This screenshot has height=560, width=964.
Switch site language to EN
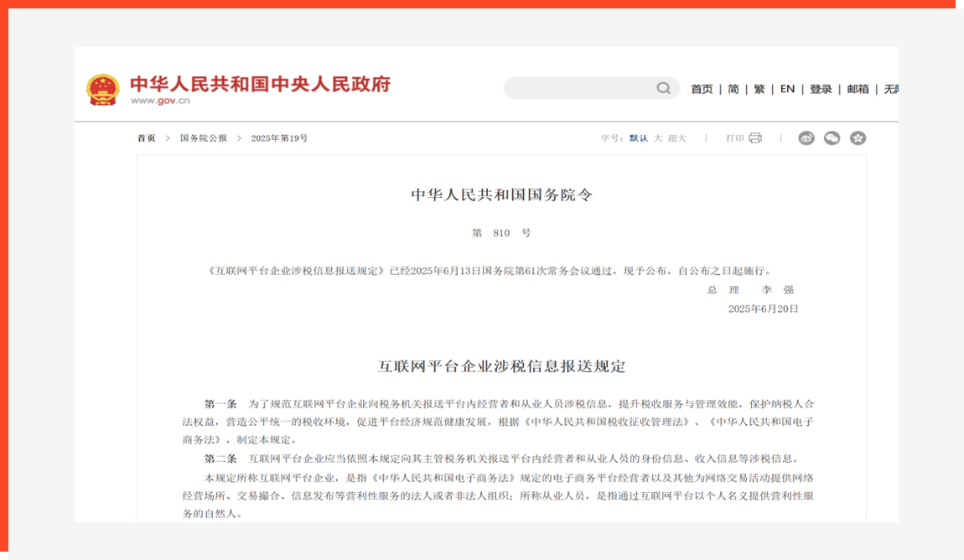(787, 89)
